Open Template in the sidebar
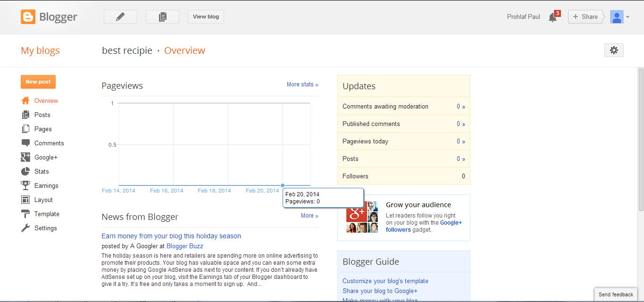Image resolution: width=644 pixels, height=302 pixels. 47,214
